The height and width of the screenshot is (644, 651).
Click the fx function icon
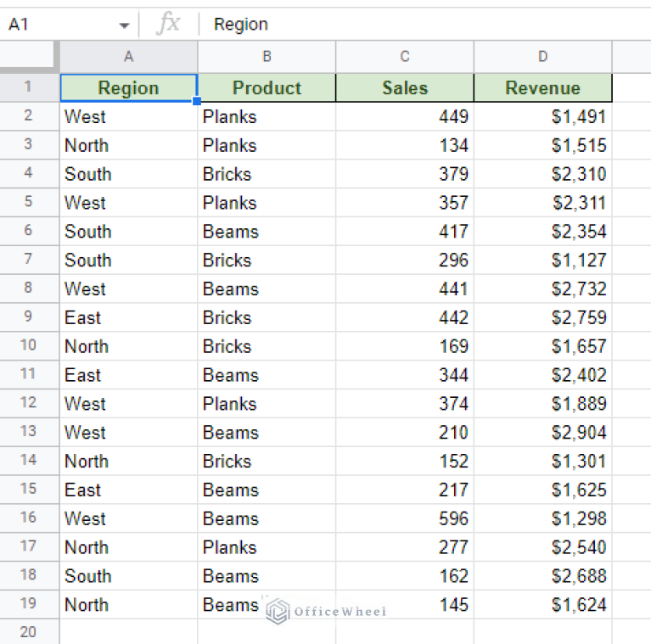[x=168, y=24]
